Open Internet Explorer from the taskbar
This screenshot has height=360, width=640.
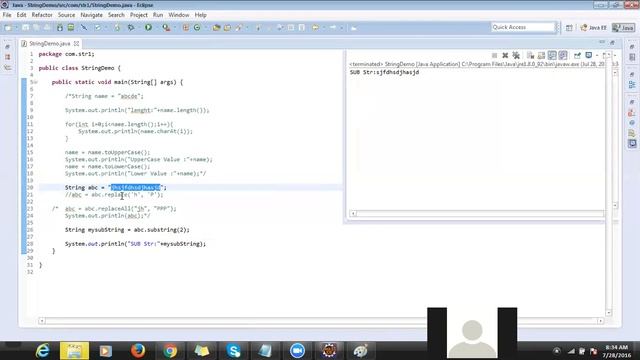[x=42, y=351]
